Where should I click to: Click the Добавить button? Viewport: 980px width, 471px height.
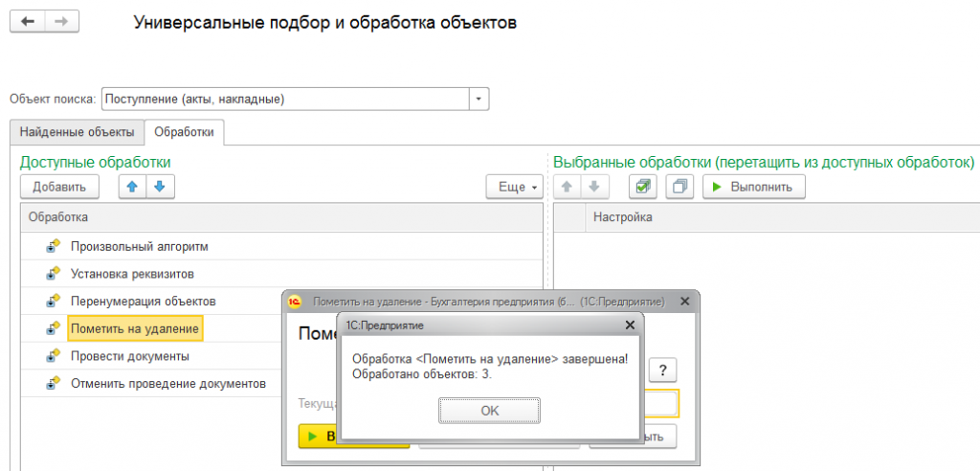(59, 187)
